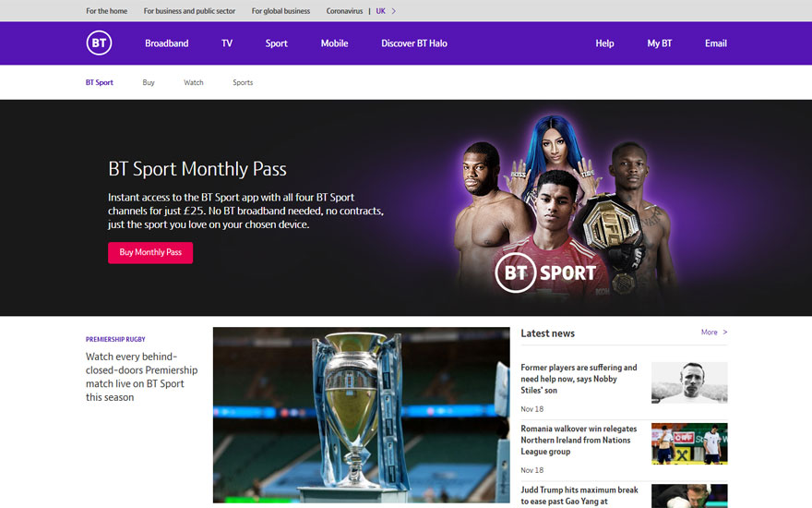Open Discover BT Halo
Viewport: 812px width, 508px height.
tap(414, 43)
